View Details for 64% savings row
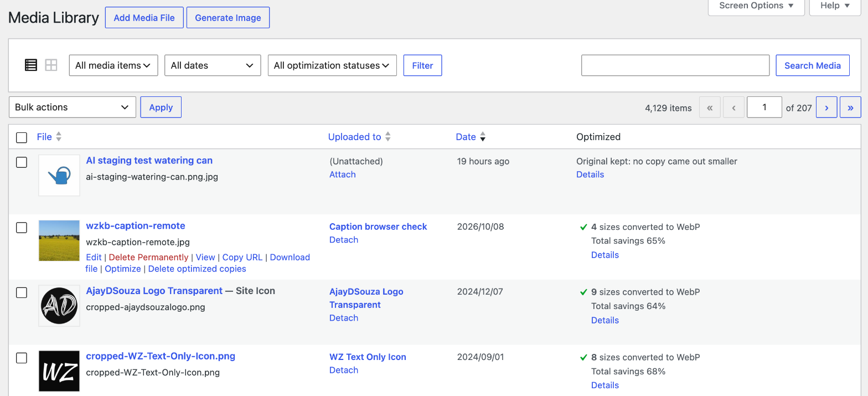This screenshot has height=396, width=868. [x=605, y=320]
